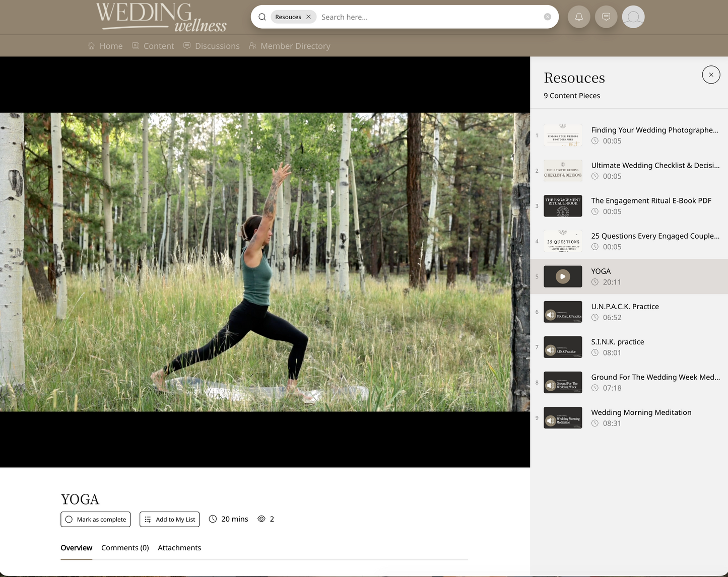Click the search magnifier icon
Viewport: 728px width, 577px height.
[262, 17]
